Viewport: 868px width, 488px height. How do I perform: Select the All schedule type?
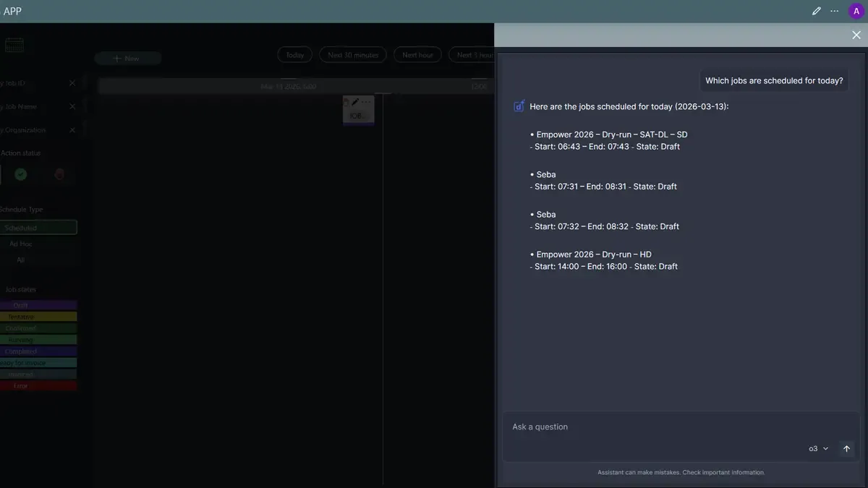point(21,260)
